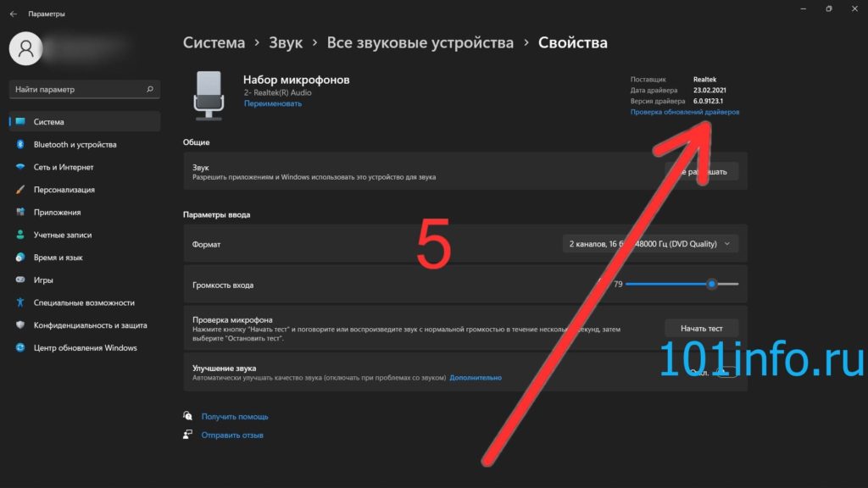Click the Время и язык globe icon

pyautogui.click(x=20, y=258)
